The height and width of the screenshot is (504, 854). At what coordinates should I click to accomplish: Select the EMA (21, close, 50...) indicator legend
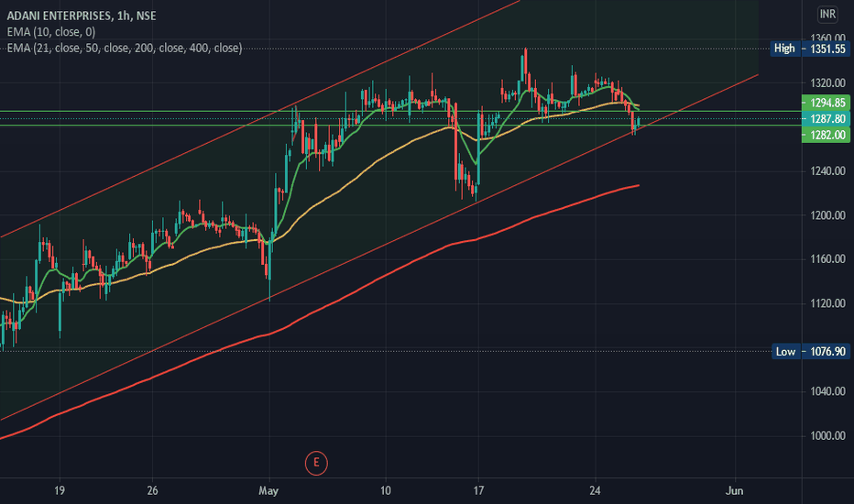125,48
